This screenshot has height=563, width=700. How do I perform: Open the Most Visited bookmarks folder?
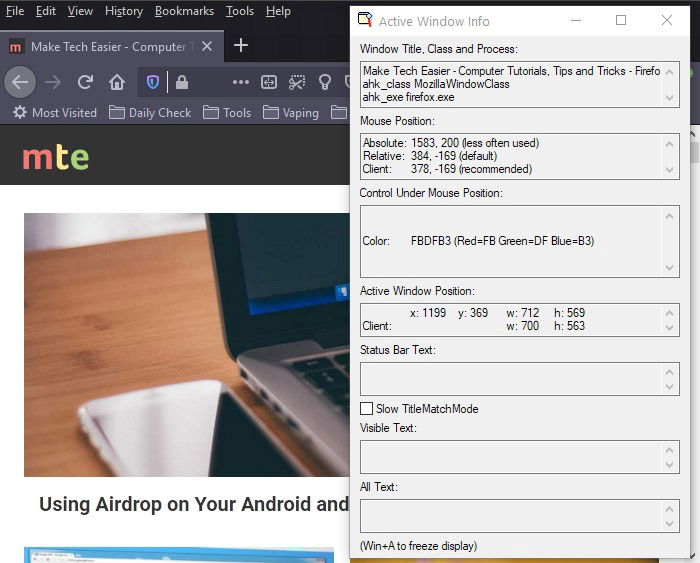coord(55,113)
